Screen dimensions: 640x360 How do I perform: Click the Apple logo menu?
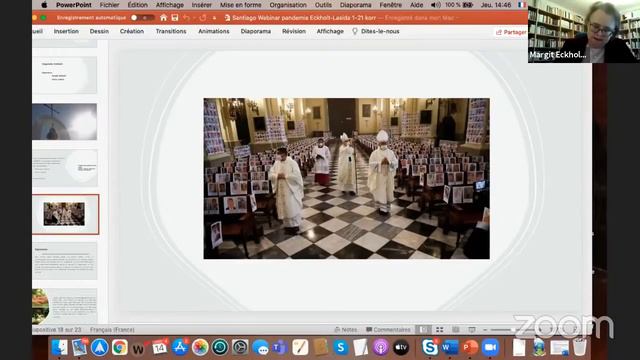(x=44, y=5)
